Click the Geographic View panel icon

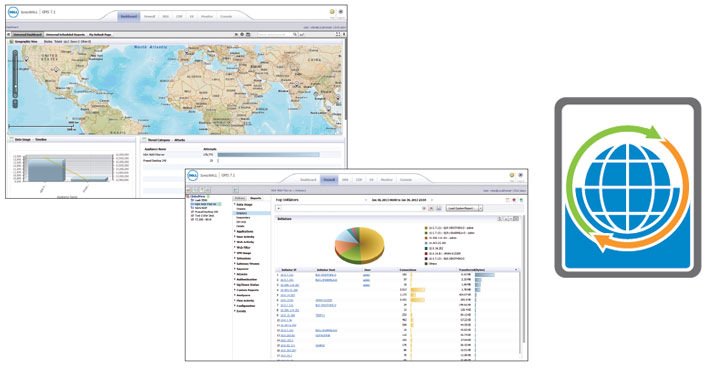[11, 41]
